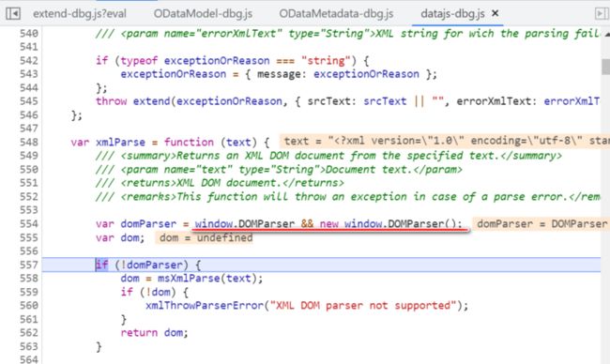Click 'throw extend' on line 545
610x364 pixels.
[x=132, y=101]
